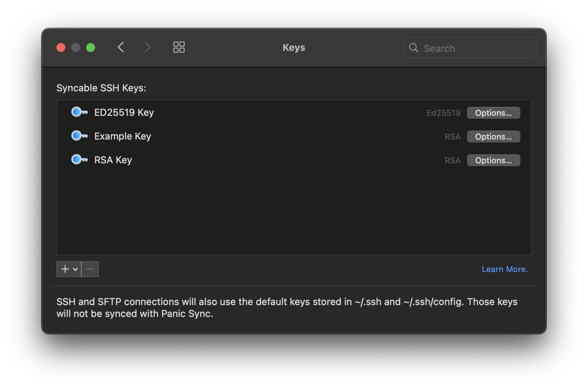Click the Keys window title

294,48
